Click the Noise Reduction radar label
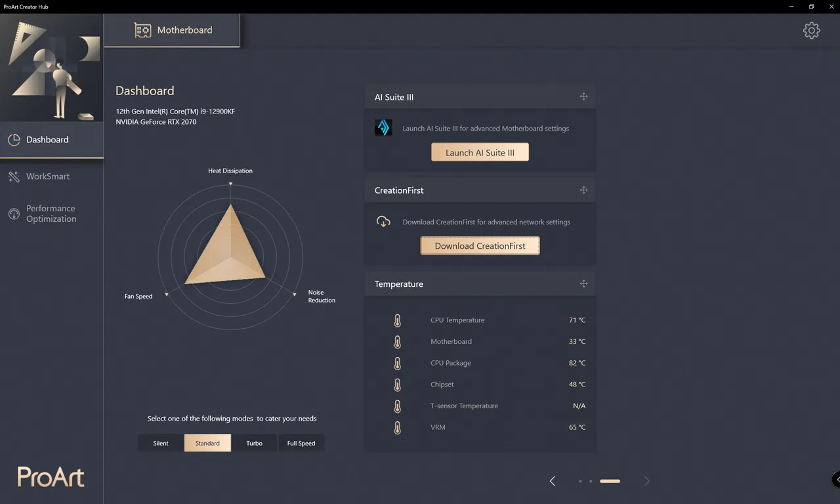This screenshot has width=840, height=504. point(322,296)
